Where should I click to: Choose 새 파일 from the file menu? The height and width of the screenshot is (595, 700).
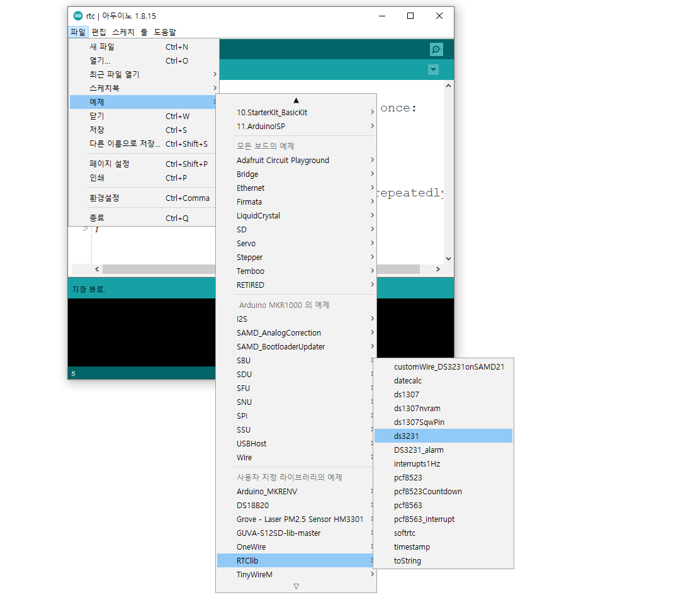(x=144, y=47)
